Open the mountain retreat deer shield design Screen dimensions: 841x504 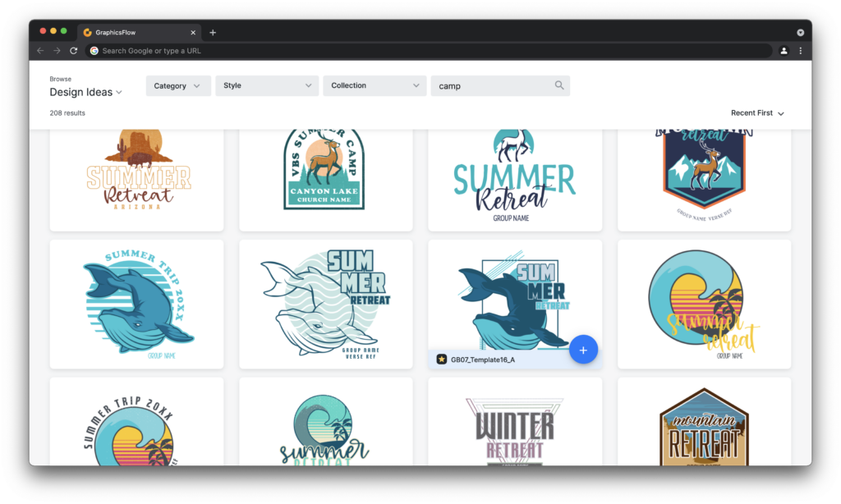(704, 180)
